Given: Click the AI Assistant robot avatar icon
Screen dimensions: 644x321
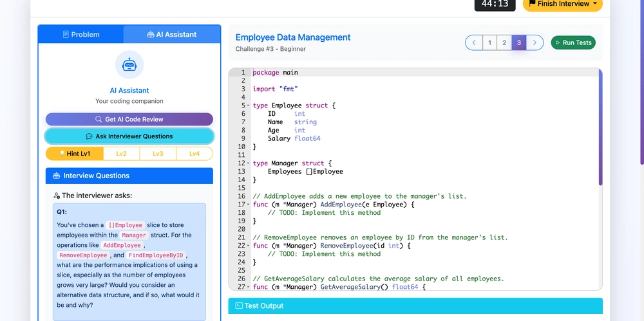Looking at the screenshot, I should pos(129,64).
